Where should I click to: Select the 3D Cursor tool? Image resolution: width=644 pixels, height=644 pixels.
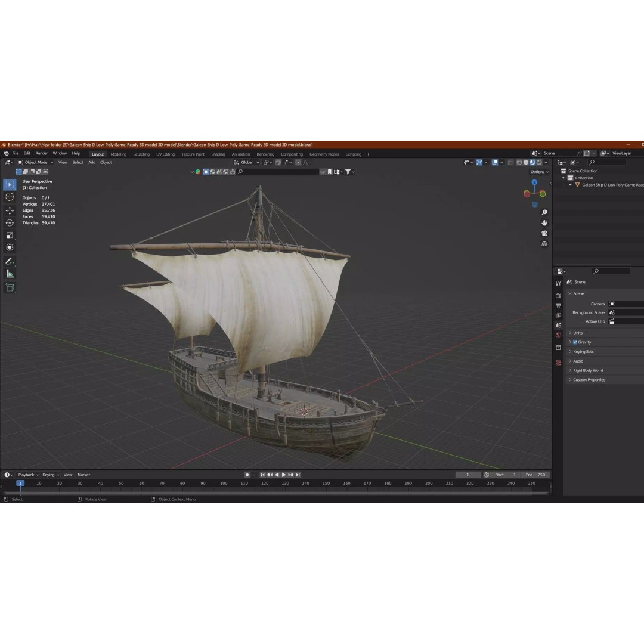coord(10,197)
